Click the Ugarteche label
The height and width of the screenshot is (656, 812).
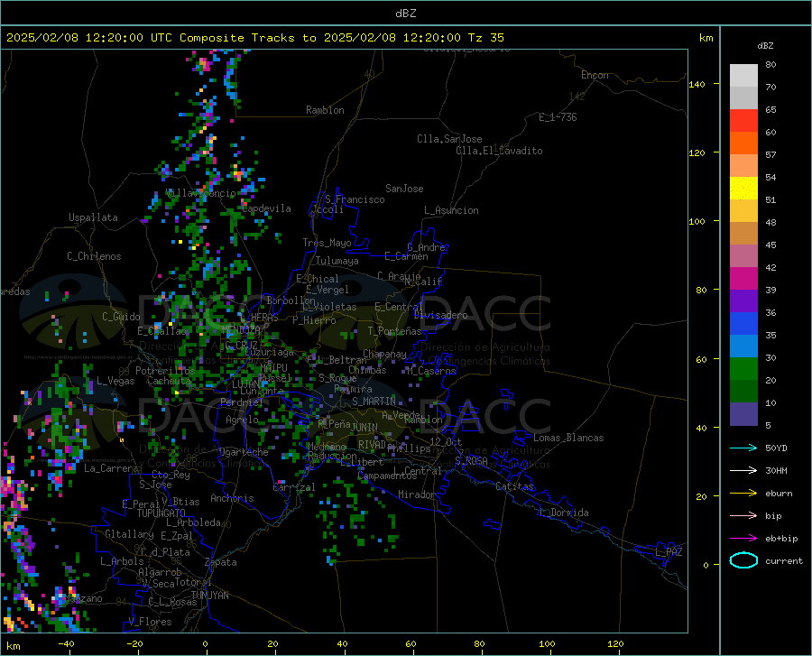point(244,452)
